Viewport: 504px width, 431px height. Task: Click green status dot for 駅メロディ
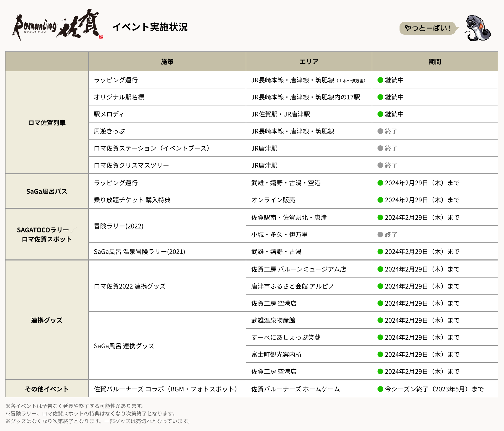[x=380, y=114]
